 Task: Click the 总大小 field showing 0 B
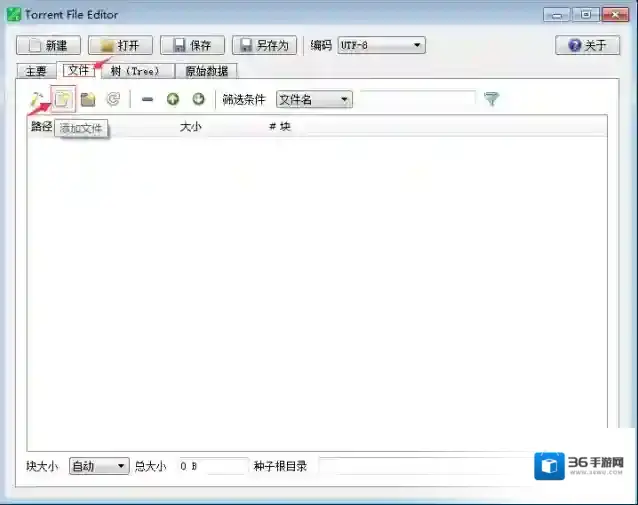(212, 466)
